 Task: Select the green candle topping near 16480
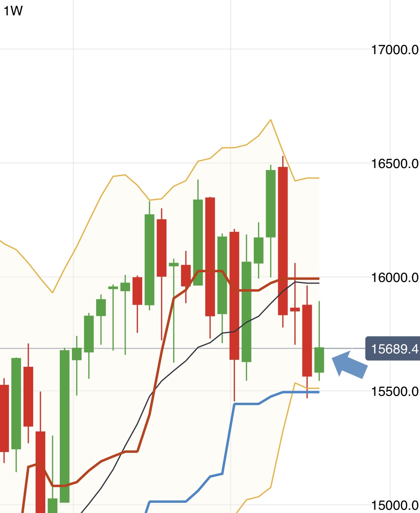[271, 204]
